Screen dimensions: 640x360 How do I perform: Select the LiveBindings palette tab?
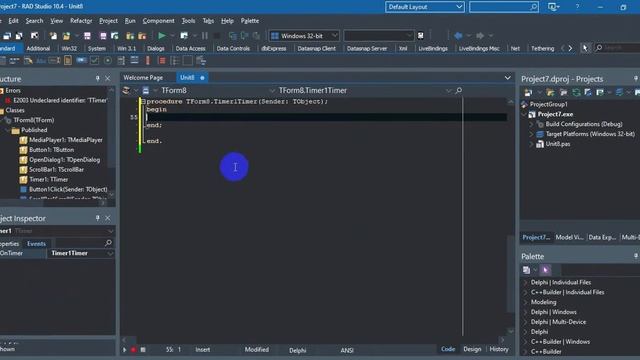[x=433, y=48]
